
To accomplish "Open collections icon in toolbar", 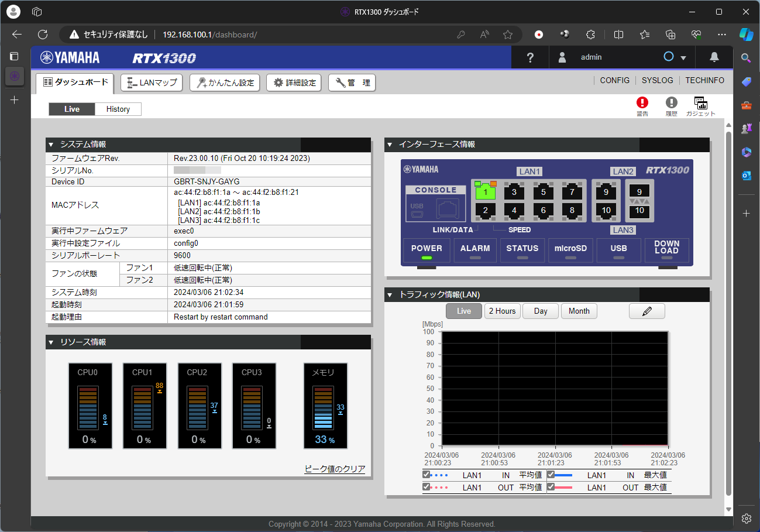I will [671, 35].
